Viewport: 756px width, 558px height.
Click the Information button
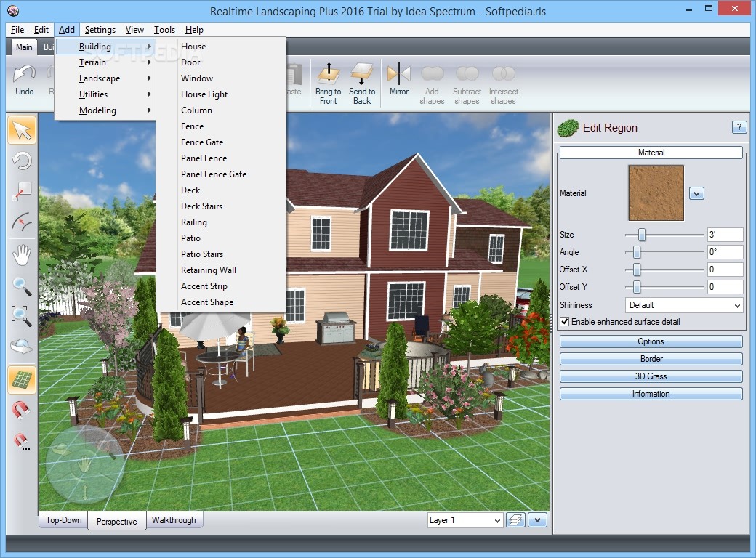651,394
